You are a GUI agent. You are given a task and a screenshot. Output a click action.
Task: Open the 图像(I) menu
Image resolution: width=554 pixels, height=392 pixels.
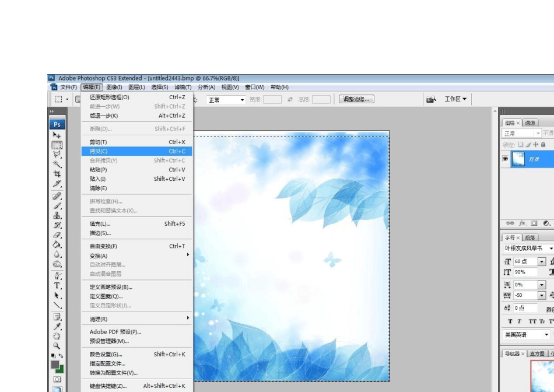[x=114, y=87]
